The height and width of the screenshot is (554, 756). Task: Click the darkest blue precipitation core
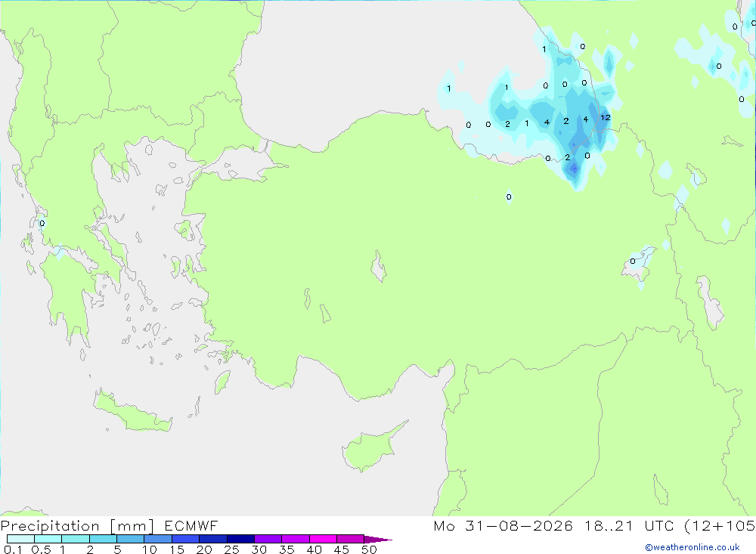(574, 169)
